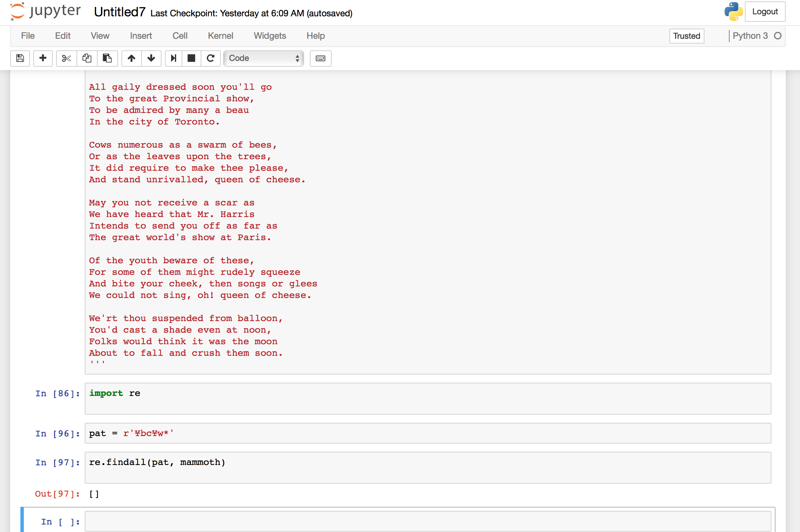
Task: Open the Insert menu
Action: click(x=141, y=36)
